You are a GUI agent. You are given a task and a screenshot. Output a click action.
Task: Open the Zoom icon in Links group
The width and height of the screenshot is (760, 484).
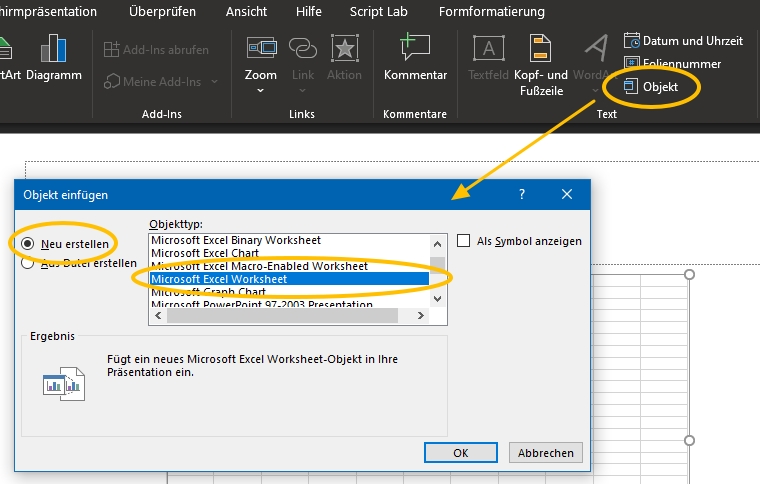point(262,48)
